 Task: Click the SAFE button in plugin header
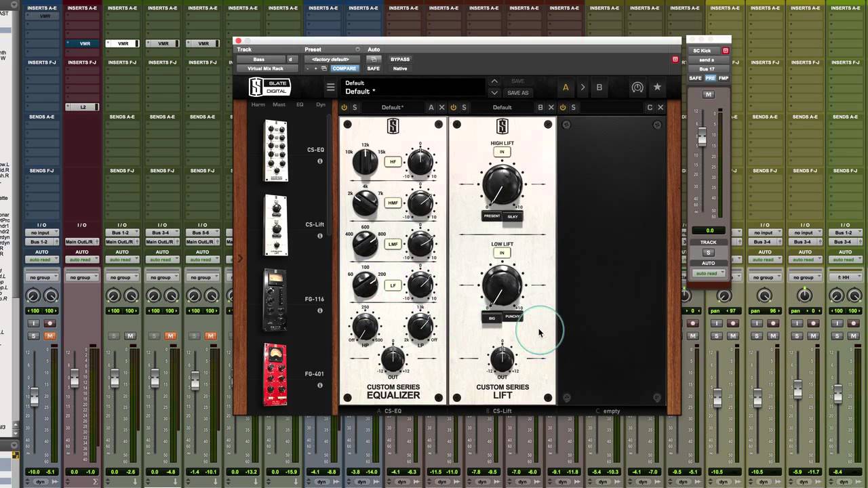coord(374,68)
